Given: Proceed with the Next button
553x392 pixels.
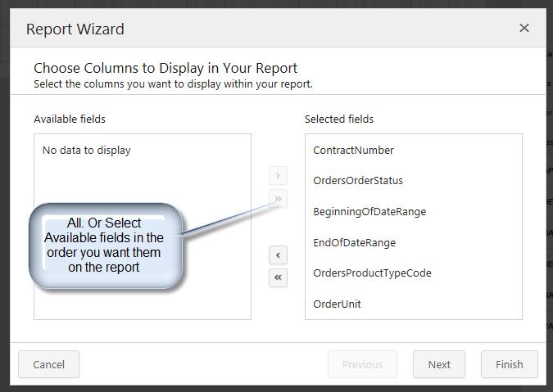Looking at the screenshot, I should [x=439, y=365].
